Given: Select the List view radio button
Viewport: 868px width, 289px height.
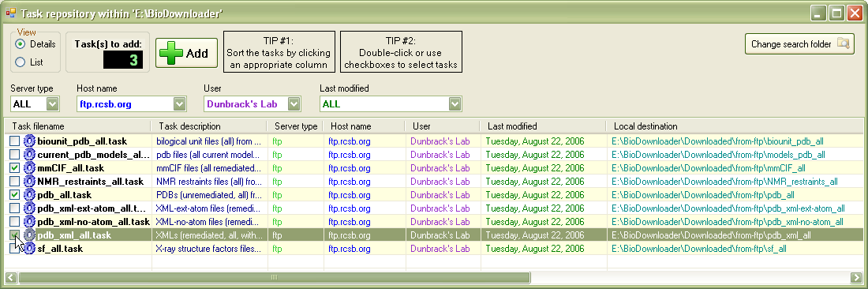Looking at the screenshot, I should 21,62.
